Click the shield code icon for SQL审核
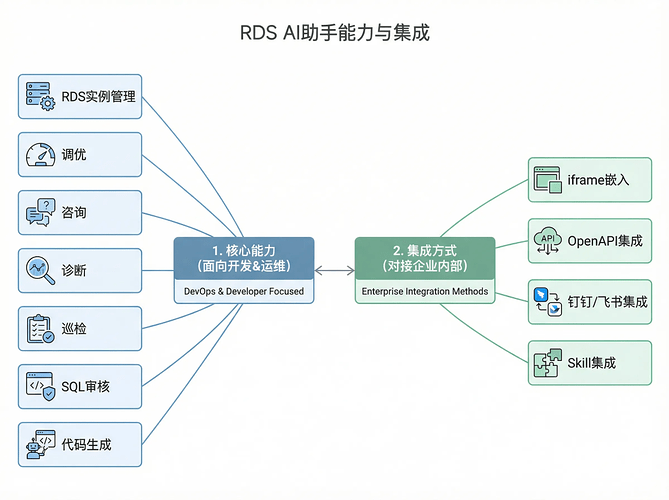 pyautogui.click(x=40, y=386)
